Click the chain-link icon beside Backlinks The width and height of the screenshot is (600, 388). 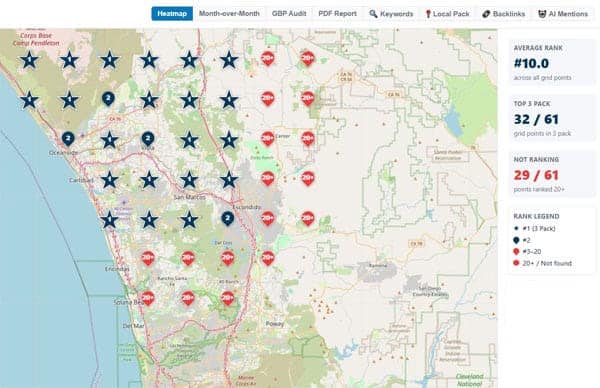[486, 14]
